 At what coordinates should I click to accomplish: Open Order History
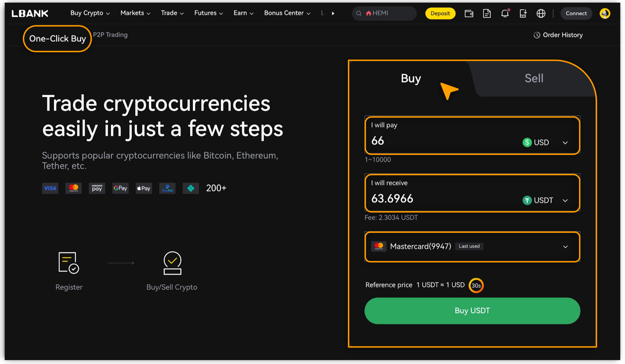[558, 35]
